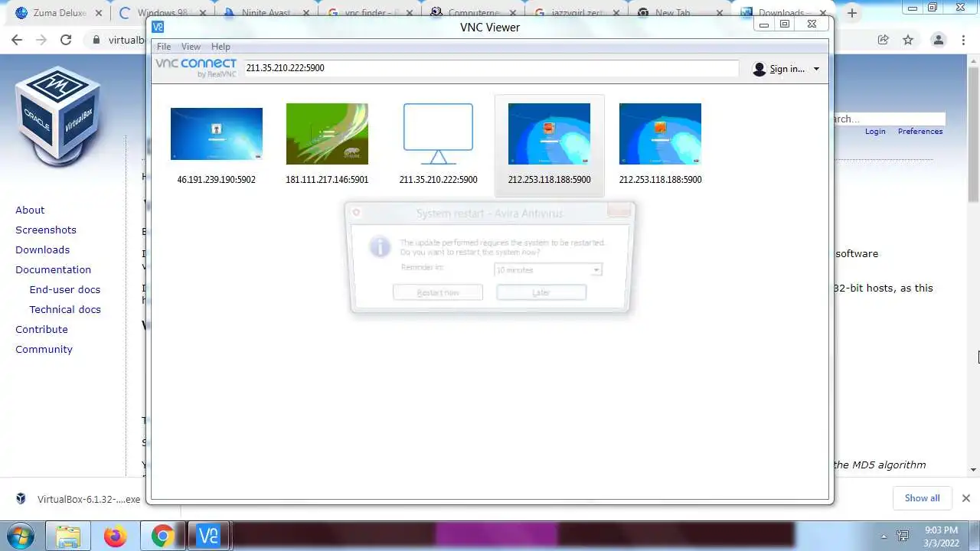Click the network tray icon
This screenshot has width=980, height=551.
[903, 536]
